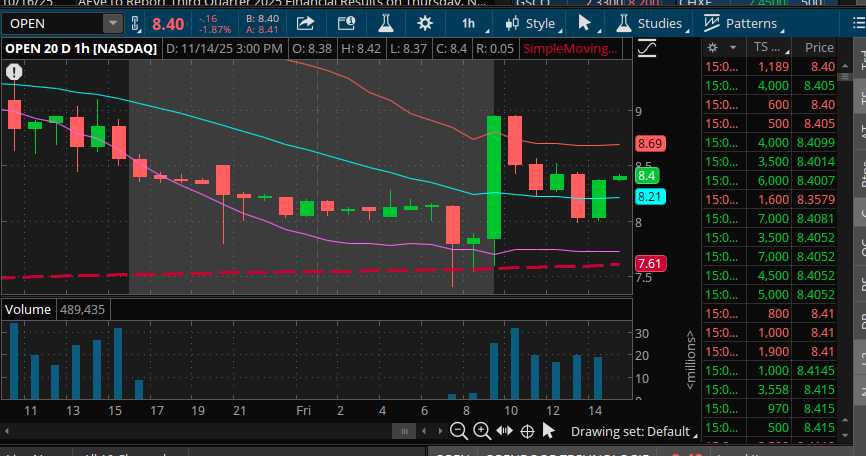Select the crosshair target icon
866x456 pixels.
[x=527, y=431]
